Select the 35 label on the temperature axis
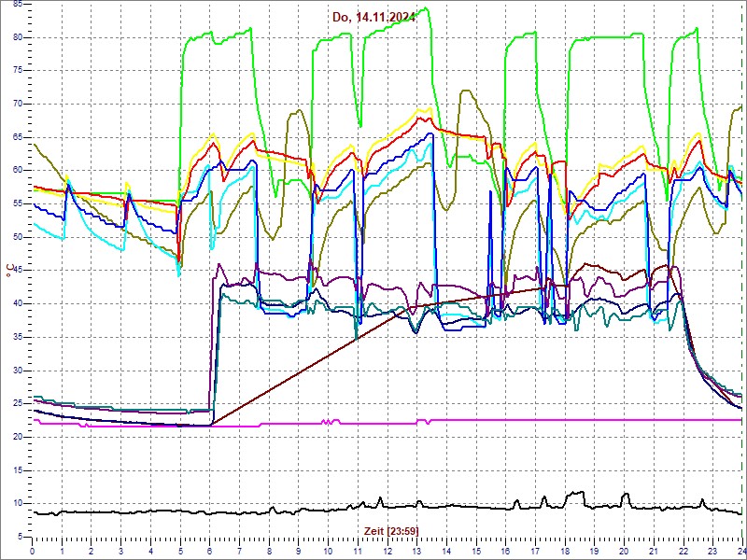This screenshot has height=560, width=747. pos(18,337)
